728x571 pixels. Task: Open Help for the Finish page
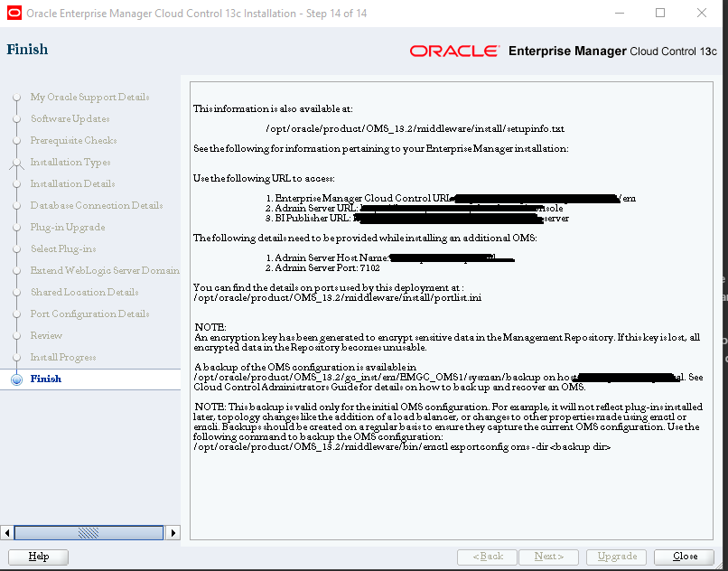coord(38,557)
